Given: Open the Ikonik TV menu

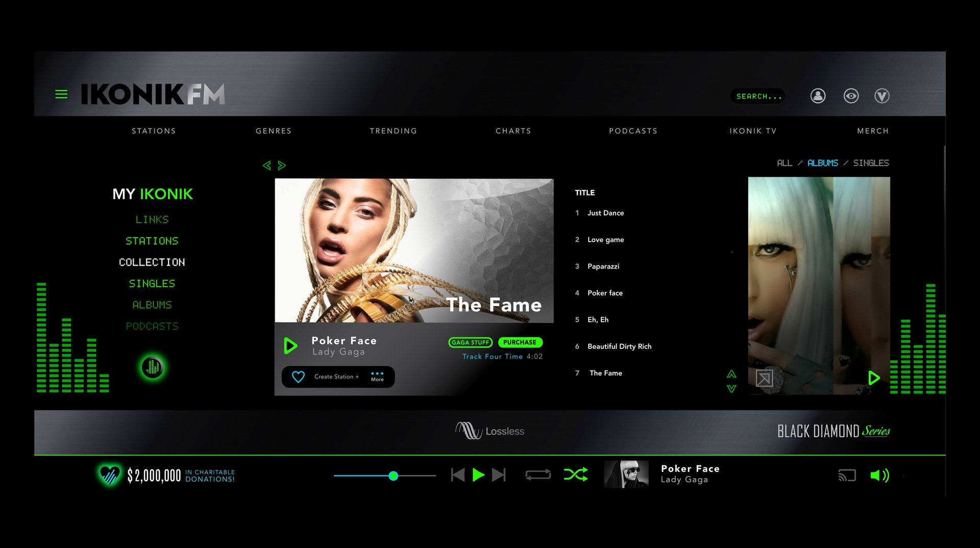Looking at the screenshot, I should point(753,131).
